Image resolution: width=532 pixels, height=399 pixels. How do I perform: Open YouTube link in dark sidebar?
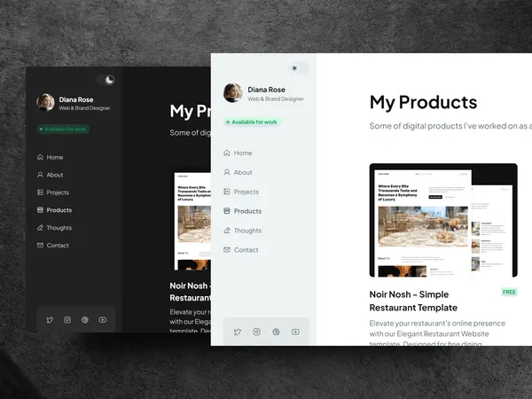[x=103, y=319]
